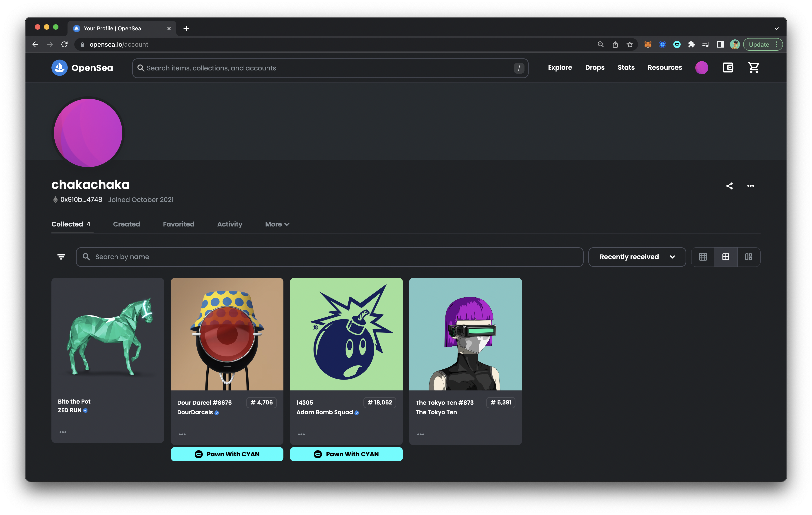The image size is (812, 515).
Task: Click Pawn With CYAN under Dour Darcel
Action: [227, 454]
